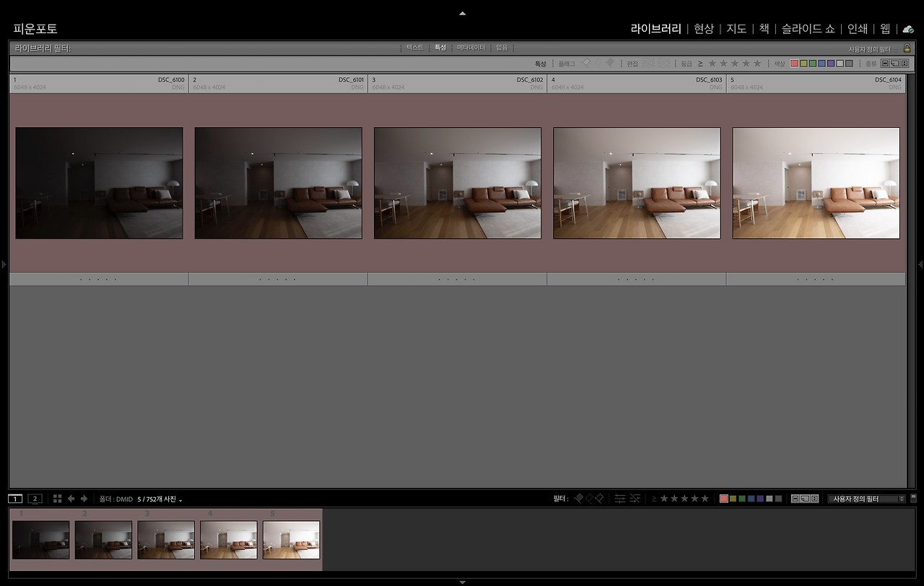Switch to the 인쇄 module

pos(858,29)
